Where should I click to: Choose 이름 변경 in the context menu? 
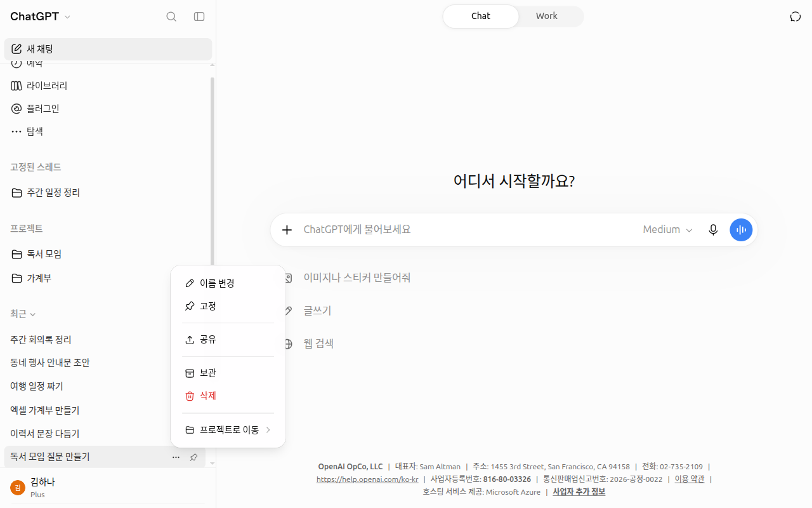tap(228, 283)
